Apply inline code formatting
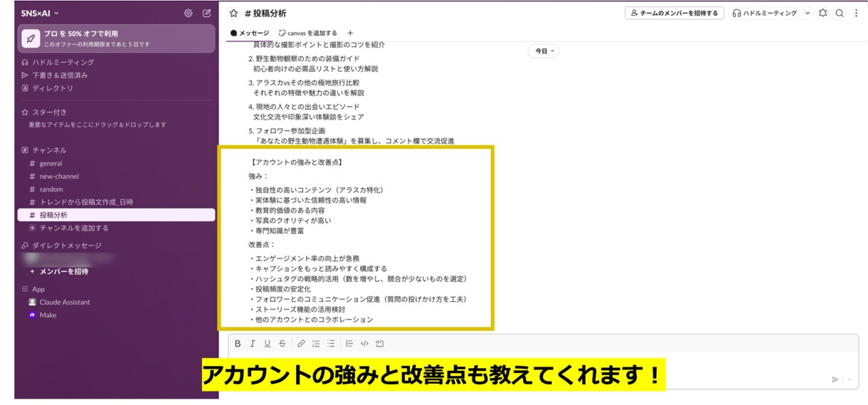868x405 pixels. (364, 344)
